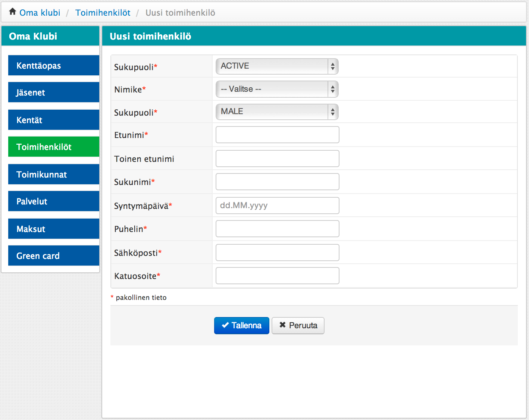Select the green Toimihenkilöt sidebar item
This screenshot has width=529, height=420.
pyautogui.click(x=54, y=147)
